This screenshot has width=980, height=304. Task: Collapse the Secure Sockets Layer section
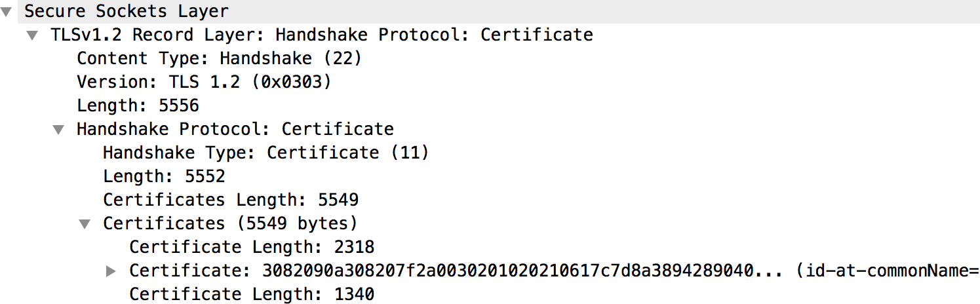click(7, 12)
